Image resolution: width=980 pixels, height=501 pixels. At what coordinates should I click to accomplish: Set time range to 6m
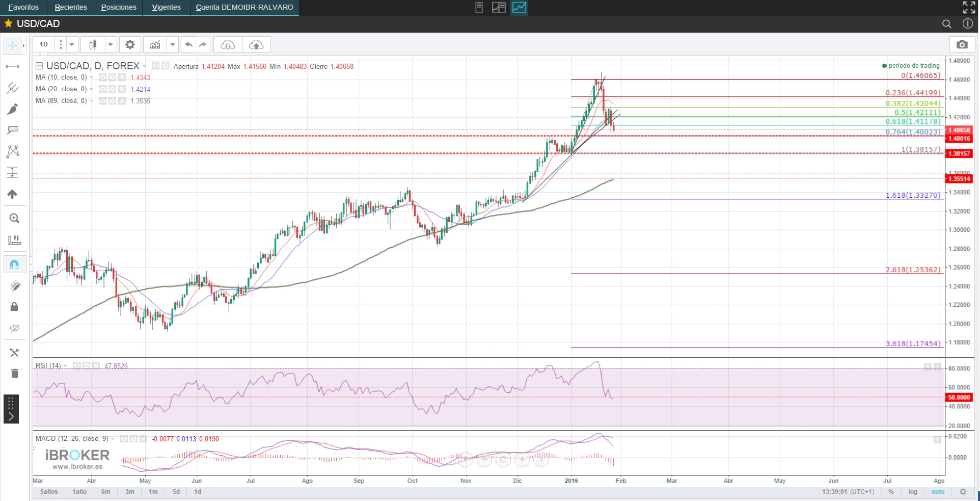tap(105, 492)
